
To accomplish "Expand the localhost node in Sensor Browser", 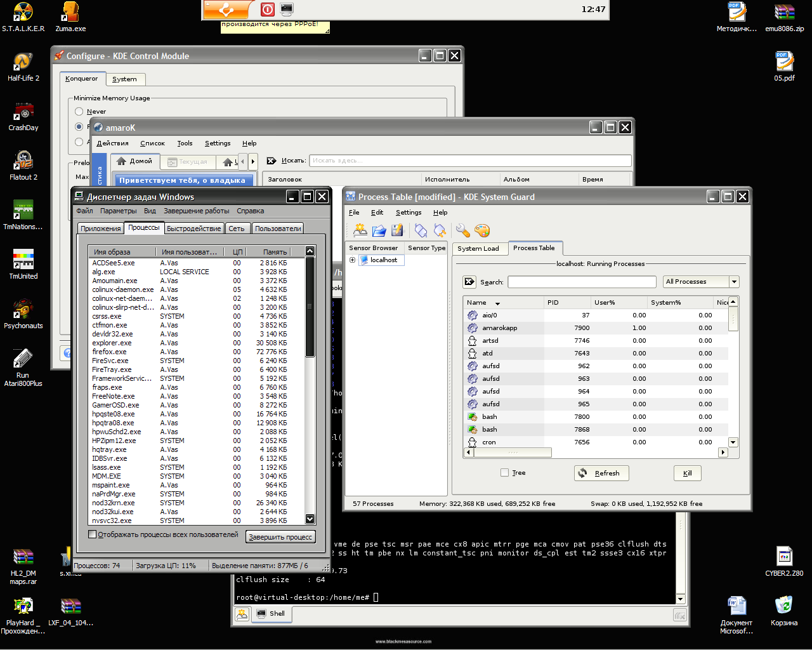I will 352,260.
